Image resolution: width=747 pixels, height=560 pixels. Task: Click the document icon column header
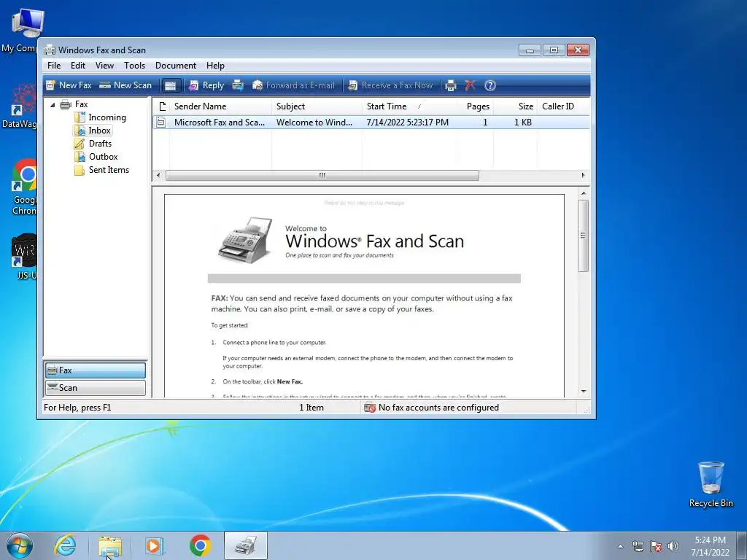(162, 106)
